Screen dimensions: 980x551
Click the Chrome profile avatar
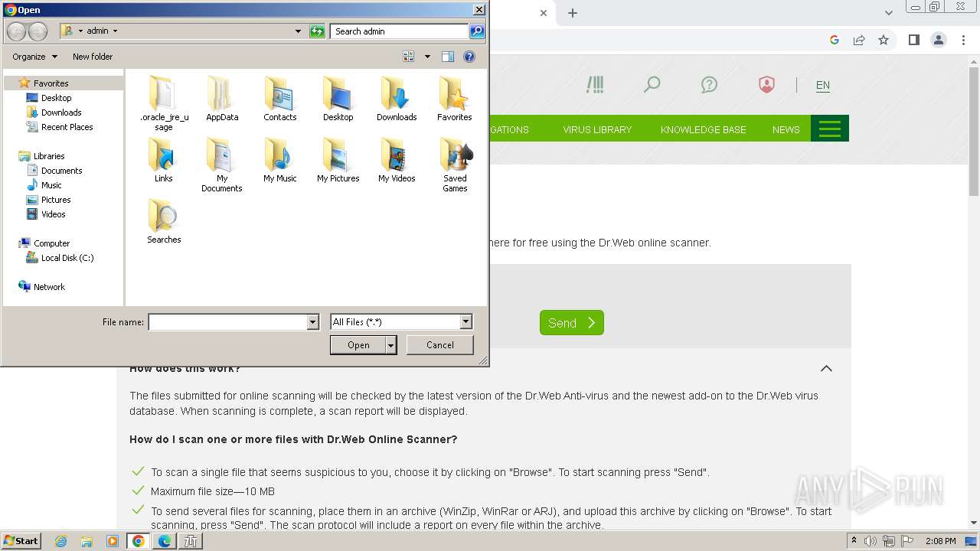point(938,40)
